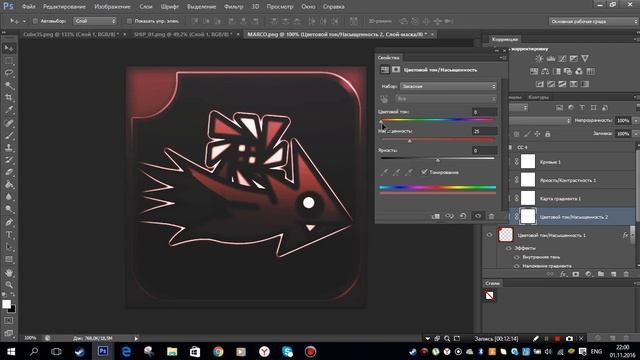Open the Набор preset dropdown
The height and width of the screenshot is (360, 640).
448,86
